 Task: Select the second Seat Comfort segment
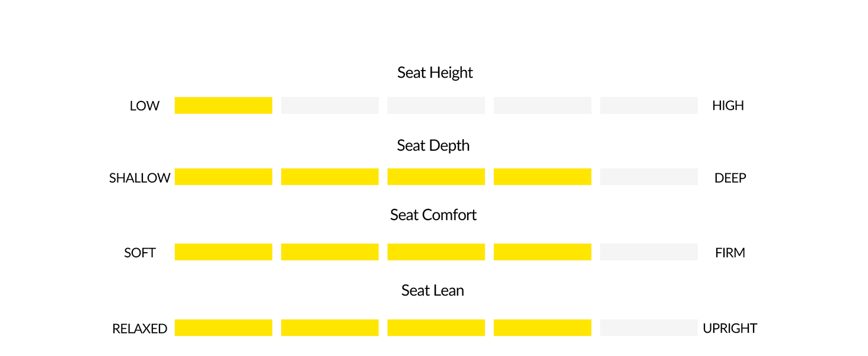[330, 252]
